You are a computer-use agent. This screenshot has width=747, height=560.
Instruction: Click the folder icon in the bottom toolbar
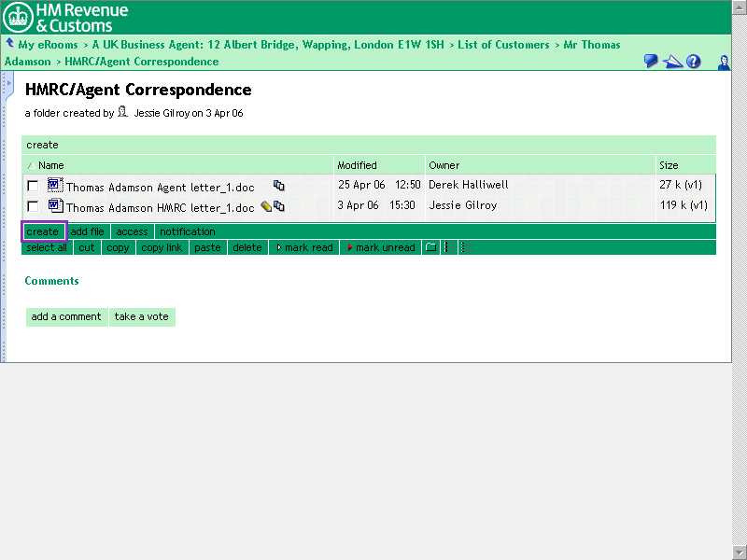tap(430, 247)
